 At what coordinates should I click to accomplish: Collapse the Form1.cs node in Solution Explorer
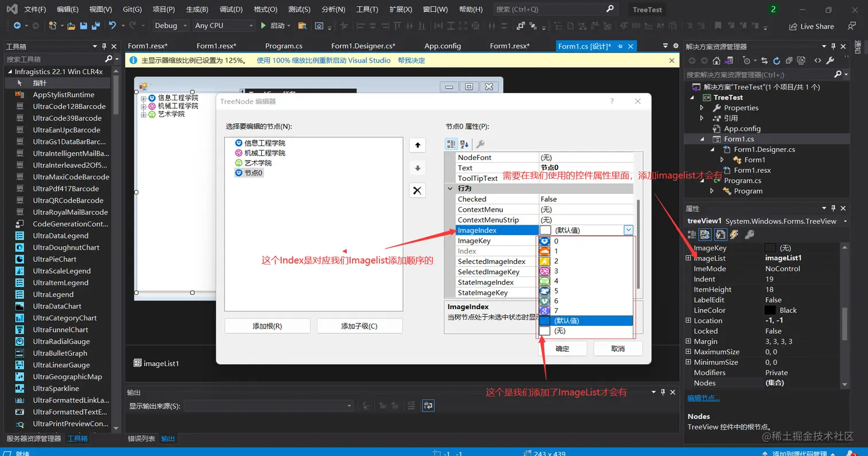click(702, 139)
